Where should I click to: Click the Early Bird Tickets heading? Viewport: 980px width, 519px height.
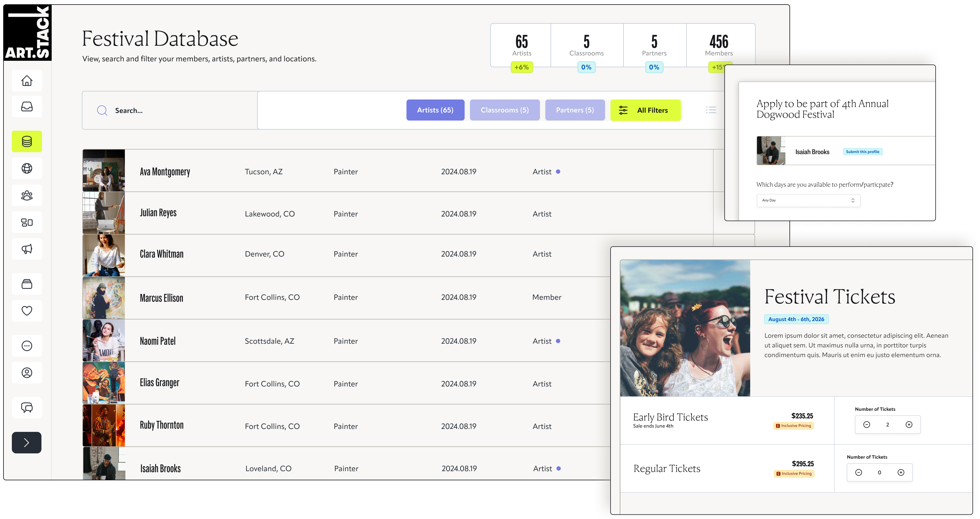[670, 417]
